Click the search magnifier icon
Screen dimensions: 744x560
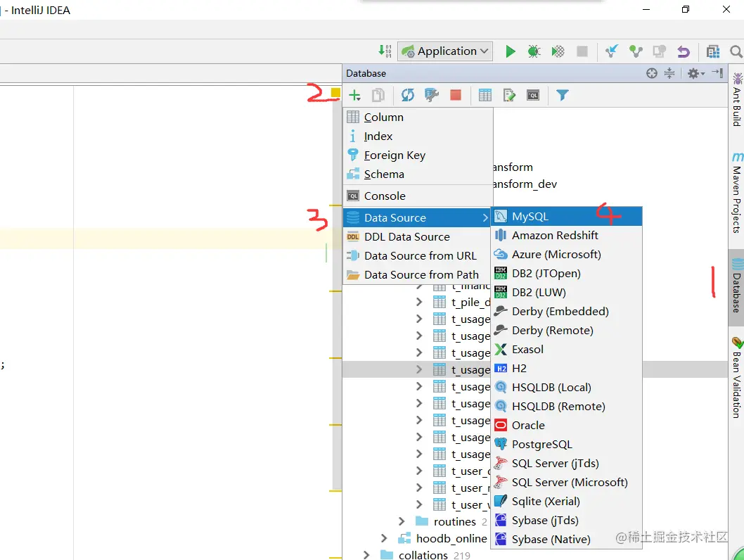pyautogui.click(x=736, y=51)
